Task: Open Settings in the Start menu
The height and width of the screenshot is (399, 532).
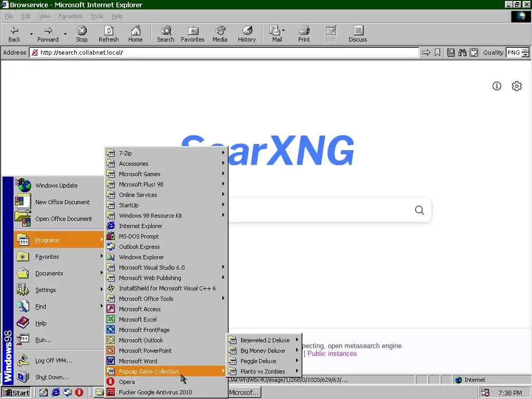Action: [x=59, y=290]
